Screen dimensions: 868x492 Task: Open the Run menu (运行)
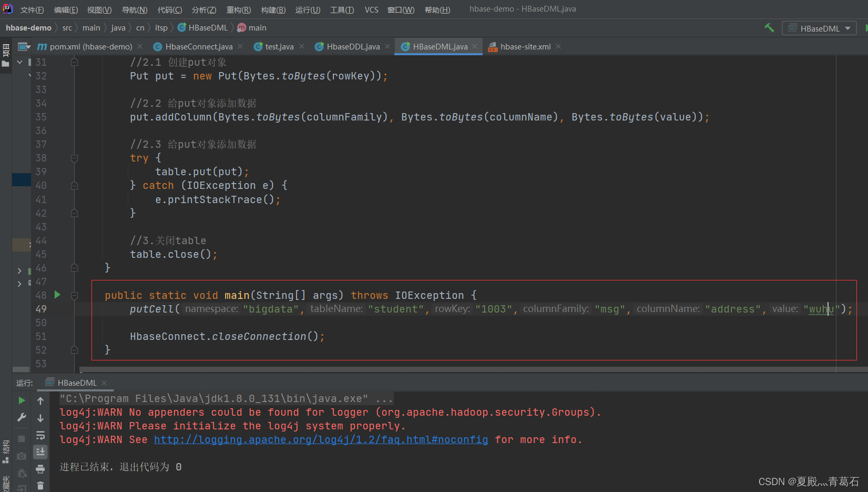pos(308,10)
